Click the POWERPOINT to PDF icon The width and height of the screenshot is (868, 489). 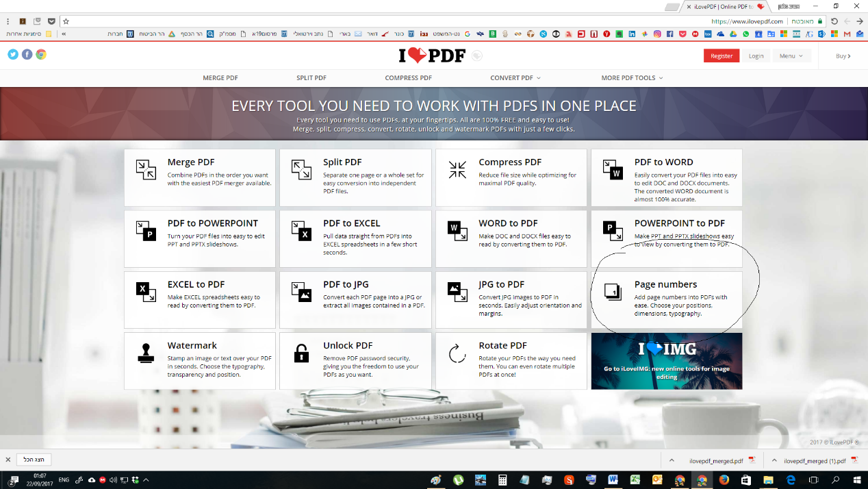[x=613, y=229]
